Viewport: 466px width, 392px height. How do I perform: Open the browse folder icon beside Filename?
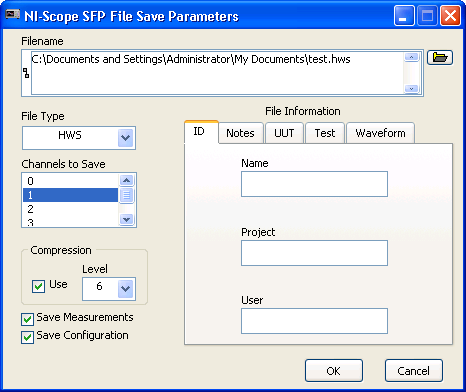click(440, 58)
